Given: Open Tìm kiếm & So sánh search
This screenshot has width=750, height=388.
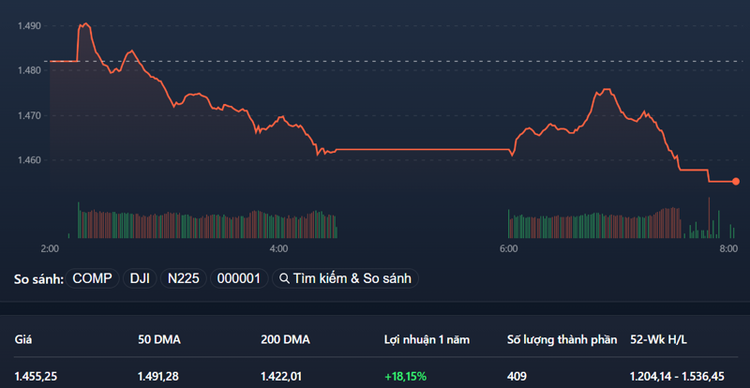Looking at the screenshot, I should click(345, 278).
